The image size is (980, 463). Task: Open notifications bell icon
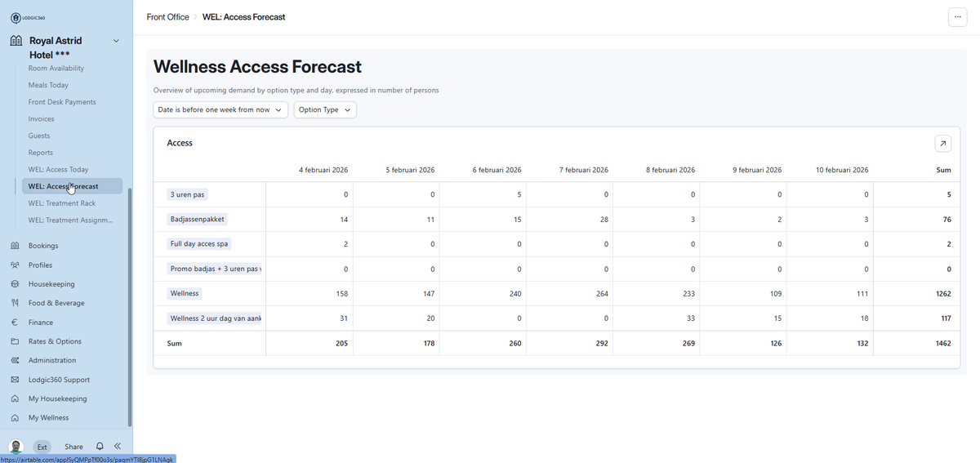tap(100, 447)
